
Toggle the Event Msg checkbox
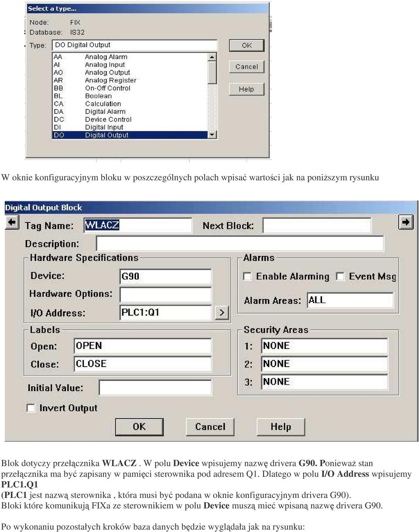point(340,276)
